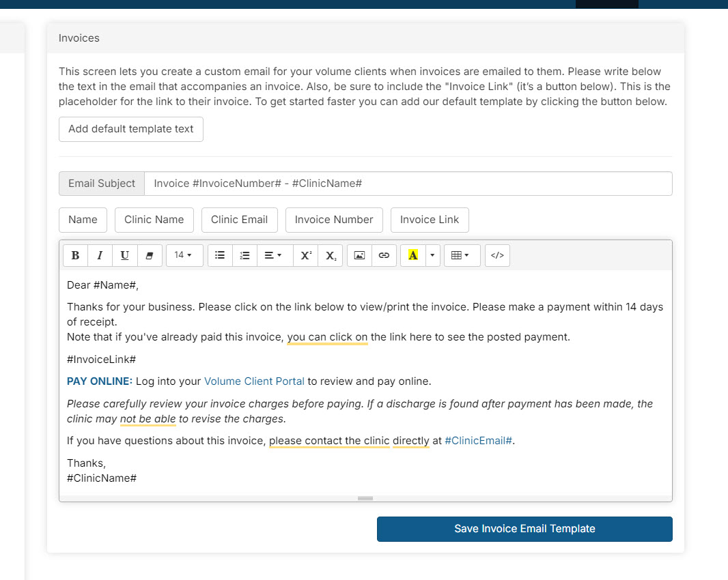Image resolution: width=728 pixels, height=580 pixels.
Task: Open the code view of editor
Action: point(497,255)
